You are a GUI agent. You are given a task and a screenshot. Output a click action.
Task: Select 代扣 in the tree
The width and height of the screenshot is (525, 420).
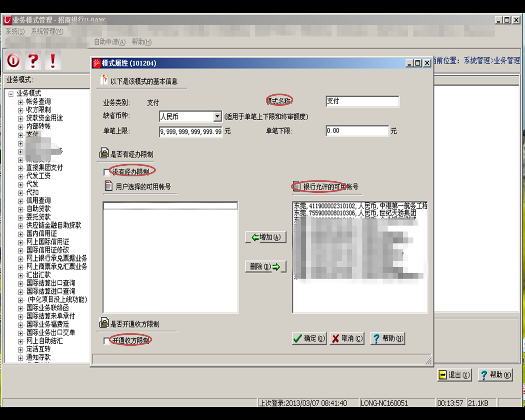click(x=32, y=192)
